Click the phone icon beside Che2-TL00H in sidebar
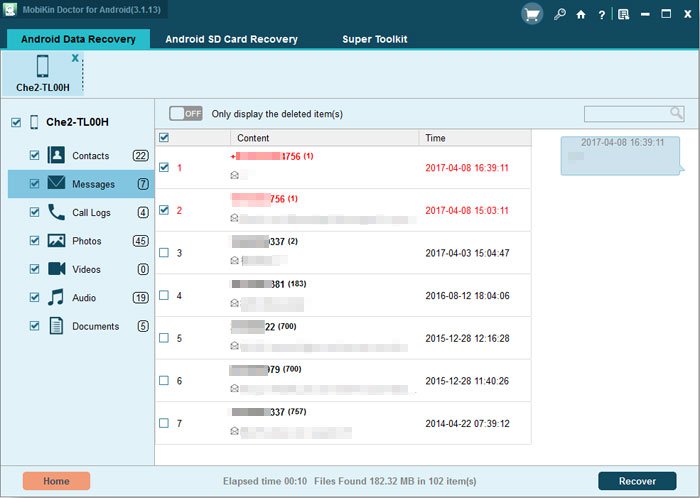The height and width of the screenshot is (498, 700). click(x=34, y=122)
